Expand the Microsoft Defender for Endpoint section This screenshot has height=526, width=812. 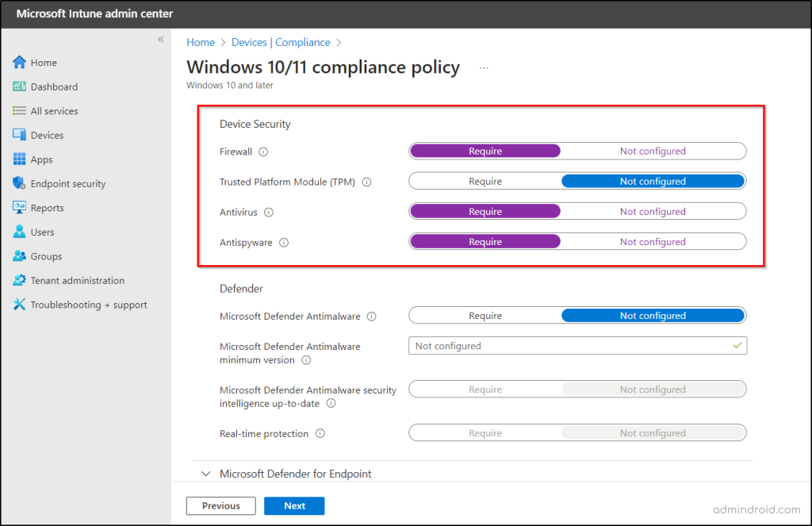tap(206, 474)
